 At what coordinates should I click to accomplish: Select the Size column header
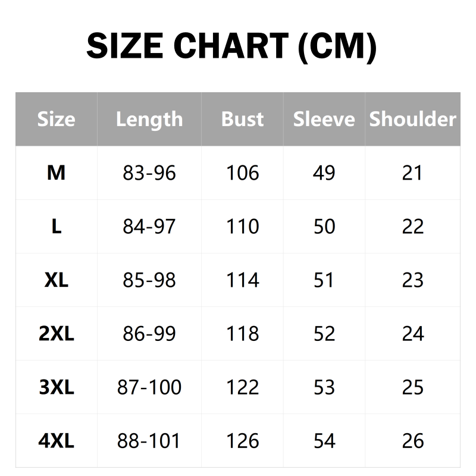[56, 119]
